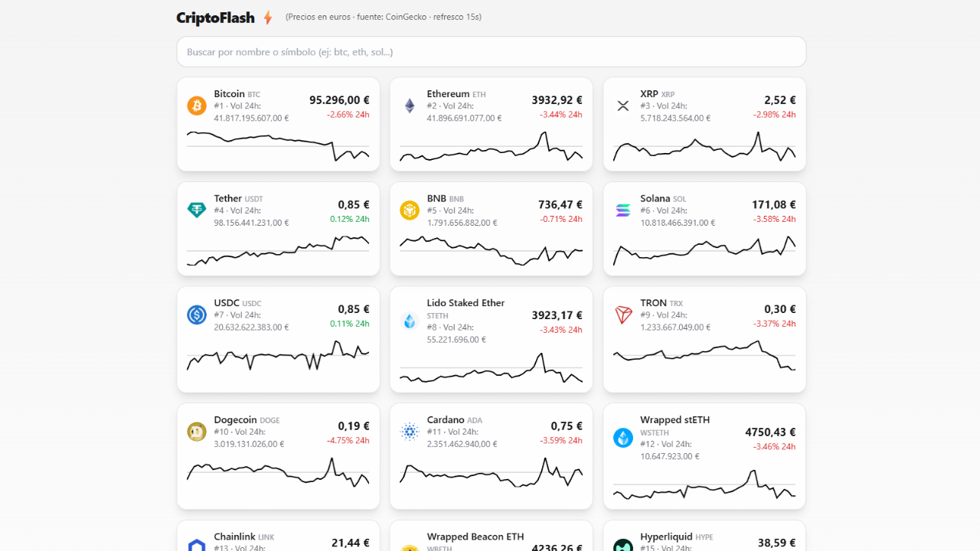Click the CriptoFlash title text
980x551 pixels.
(x=215, y=18)
